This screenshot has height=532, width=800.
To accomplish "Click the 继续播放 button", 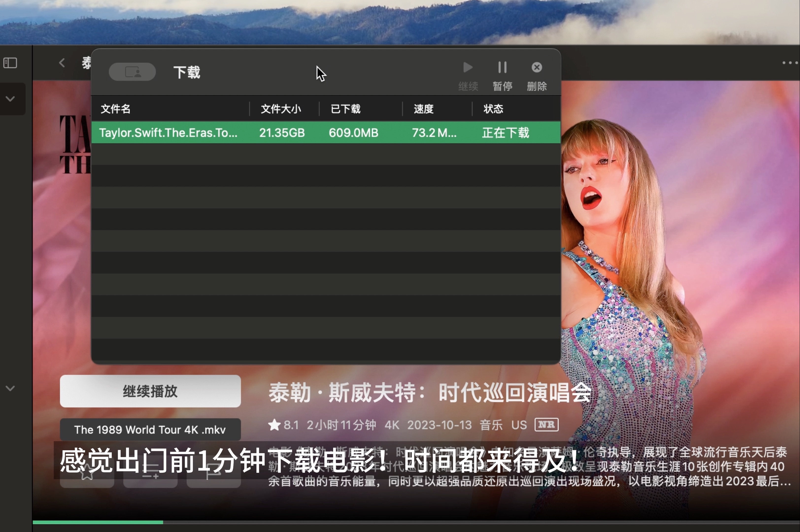I will coord(150,391).
